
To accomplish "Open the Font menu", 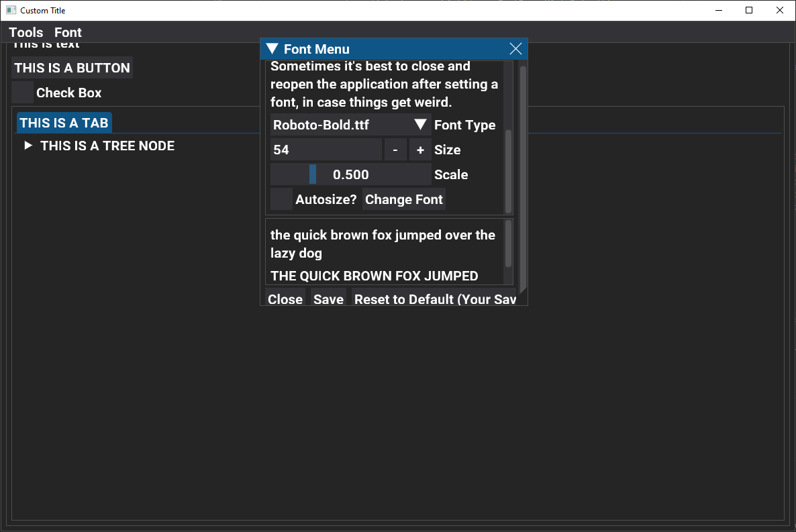I will click(68, 32).
